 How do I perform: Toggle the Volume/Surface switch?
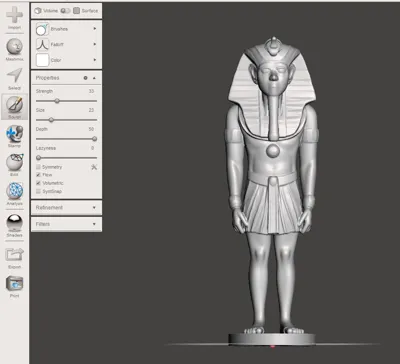pos(66,11)
